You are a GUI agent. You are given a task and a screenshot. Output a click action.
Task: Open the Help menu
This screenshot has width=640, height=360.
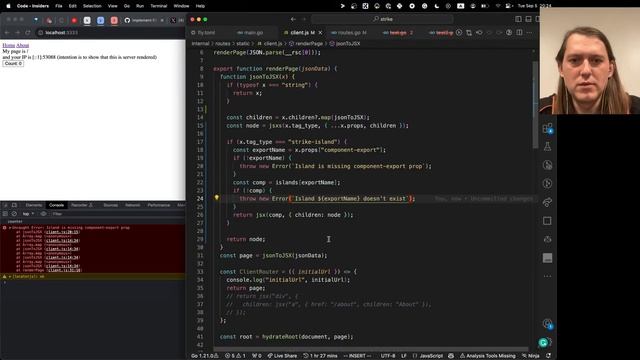click(x=200, y=6)
